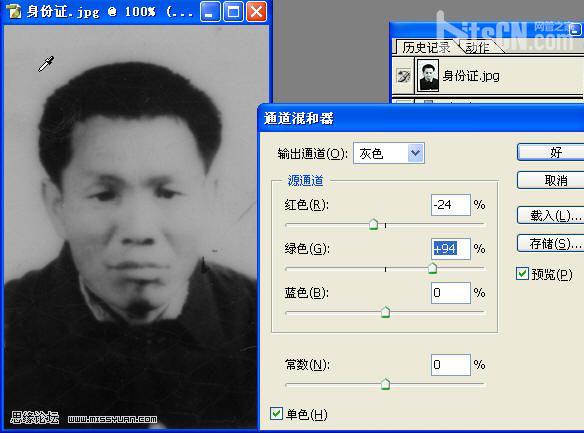Minimize the 身份证.jpg document window
The width and height of the screenshot is (584, 433).
tap(210, 12)
